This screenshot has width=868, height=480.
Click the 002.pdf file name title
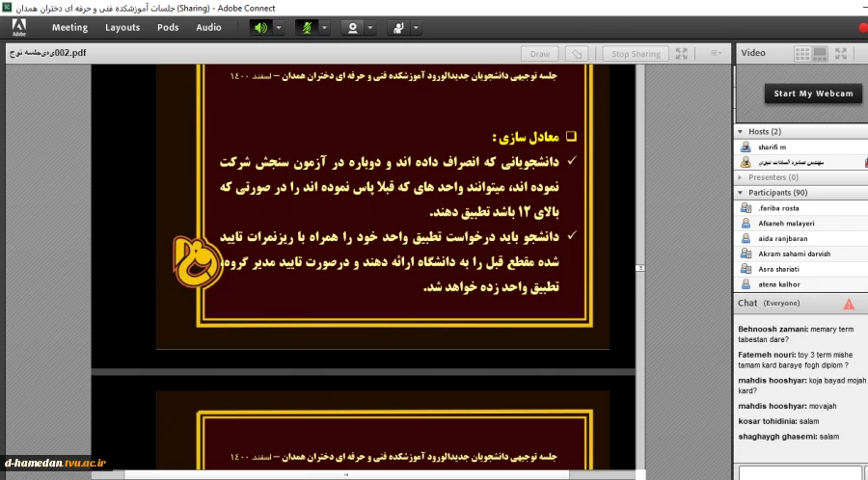tap(47, 53)
